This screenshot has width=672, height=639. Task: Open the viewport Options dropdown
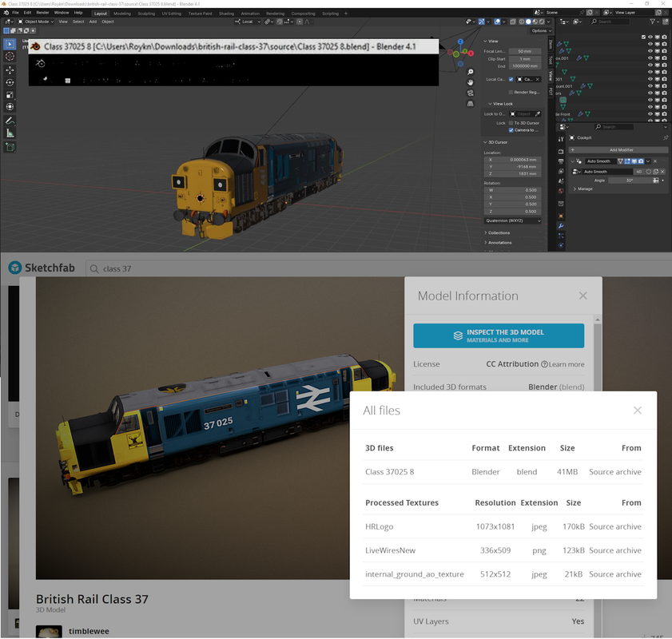(x=541, y=31)
